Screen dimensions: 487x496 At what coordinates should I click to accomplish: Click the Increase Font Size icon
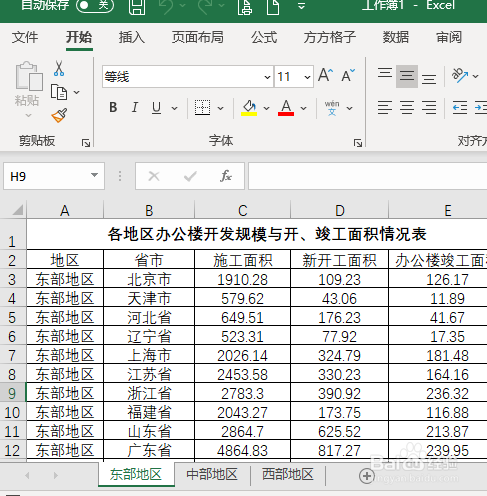[325, 75]
